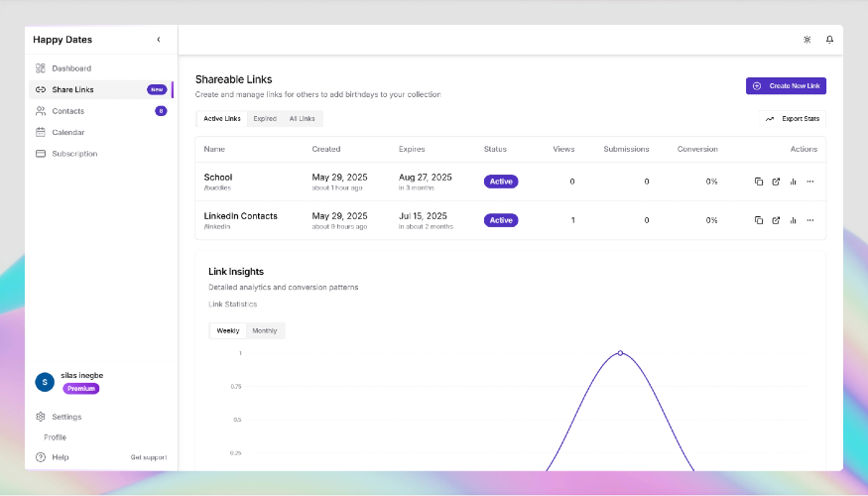
Task: Click the Submissions column header
Action: click(626, 149)
